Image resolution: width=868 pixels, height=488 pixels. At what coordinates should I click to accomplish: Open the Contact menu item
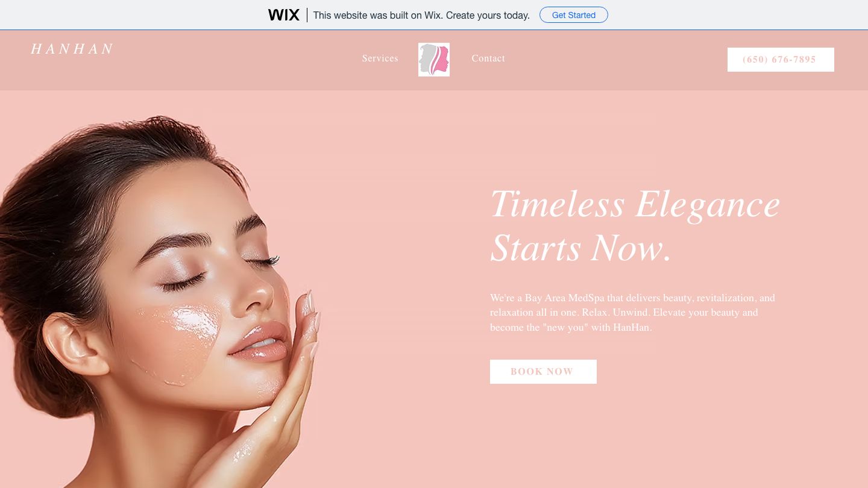pyautogui.click(x=488, y=58)
